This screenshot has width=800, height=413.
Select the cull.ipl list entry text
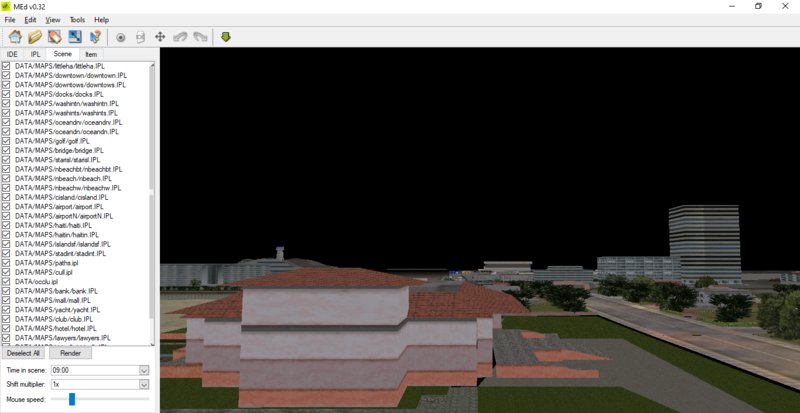coord(43,272)
